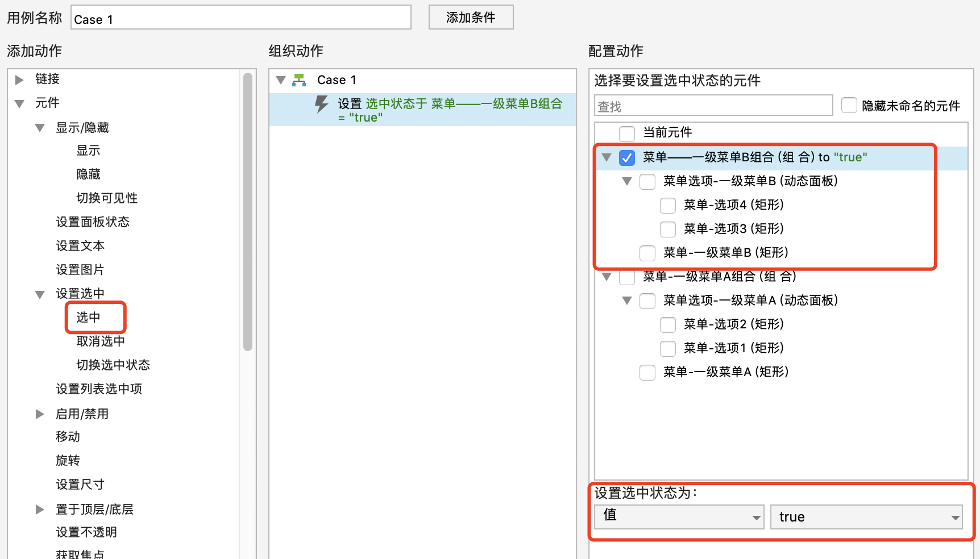Select the 切换选中状态 action

pyautogui.click(x=113, y=365)
